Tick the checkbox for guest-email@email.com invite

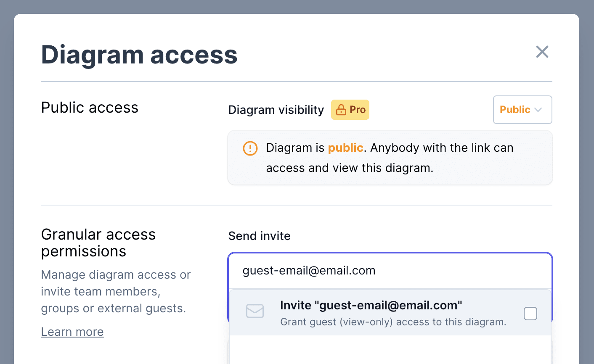pyautogui.click(x=530, y=313)
